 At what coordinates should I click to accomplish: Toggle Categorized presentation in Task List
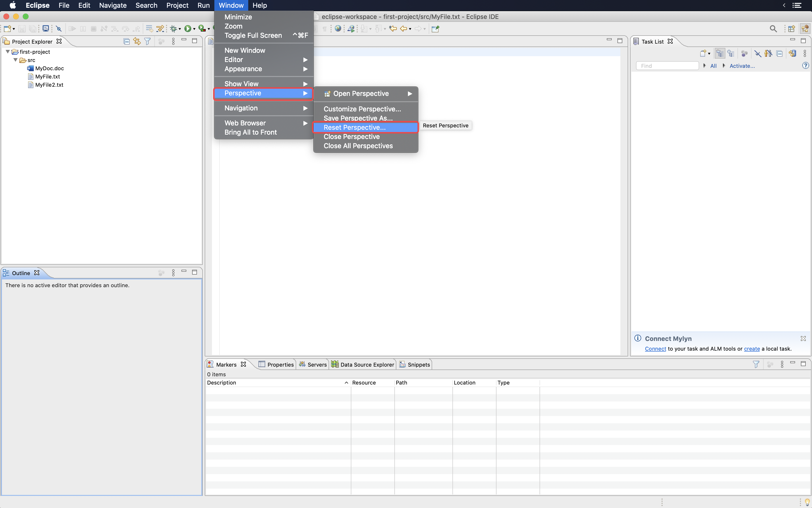click(x=720, y=54)
